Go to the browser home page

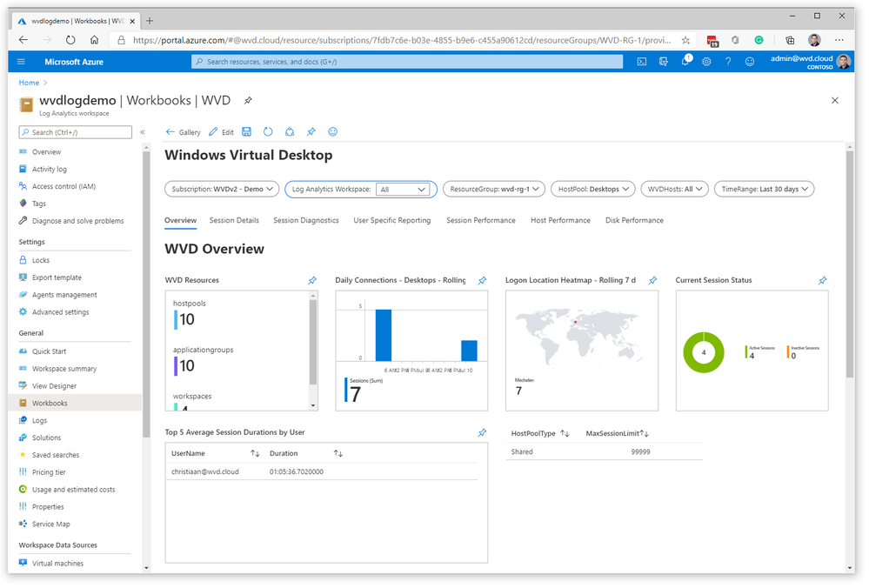point(94,40)
